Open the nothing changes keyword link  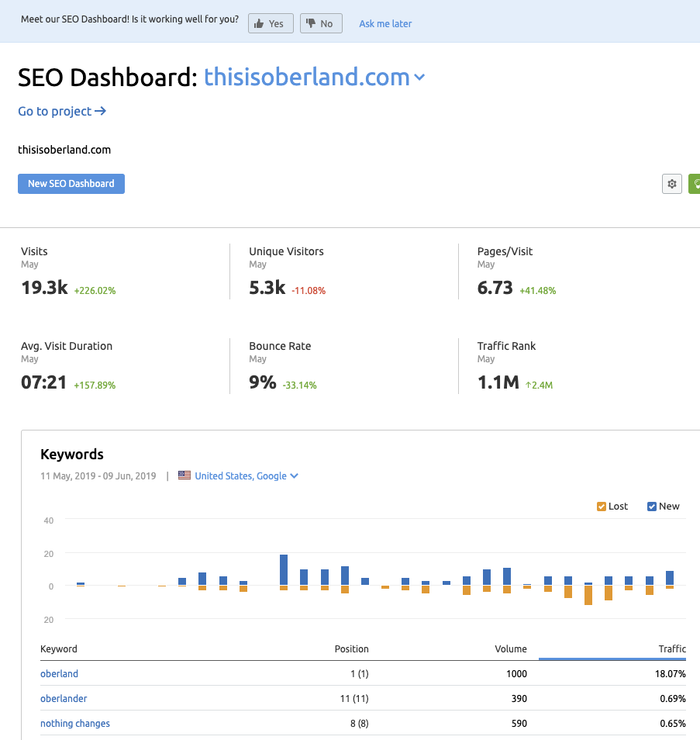pyautogui.click(x=75, y=723)
